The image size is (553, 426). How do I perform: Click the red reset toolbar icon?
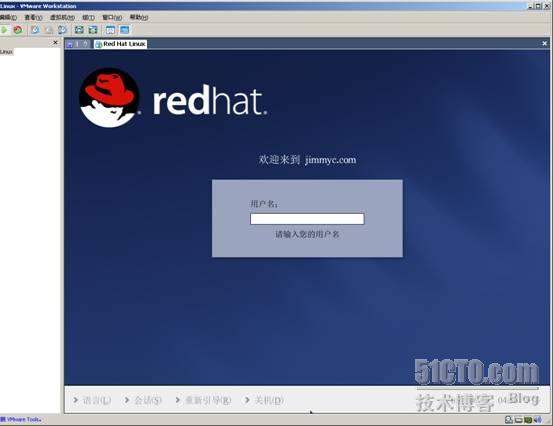point(18,30)
